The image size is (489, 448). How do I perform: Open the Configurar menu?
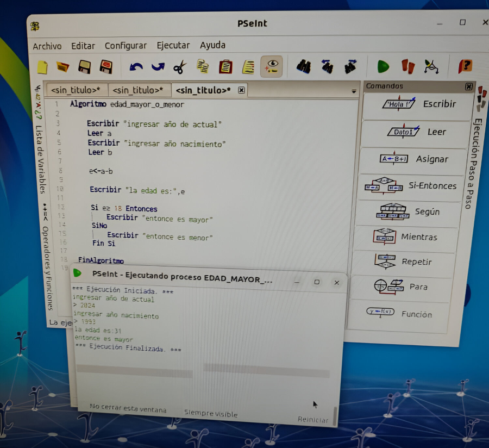pos(126,46)
